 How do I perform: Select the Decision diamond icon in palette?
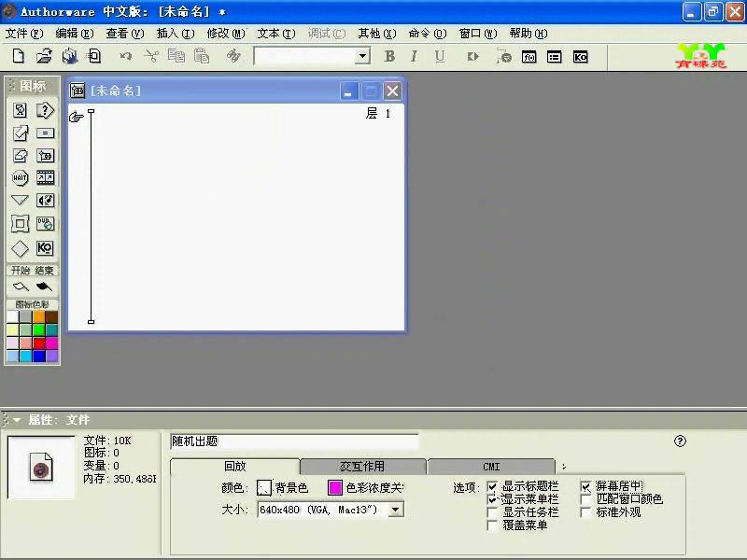pyautogui.click(x=20, y=248)
